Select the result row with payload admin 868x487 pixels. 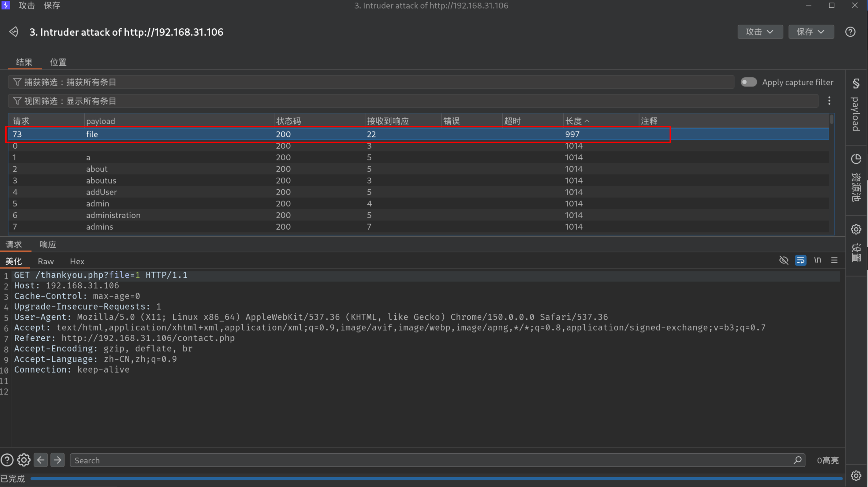point(419,203)
